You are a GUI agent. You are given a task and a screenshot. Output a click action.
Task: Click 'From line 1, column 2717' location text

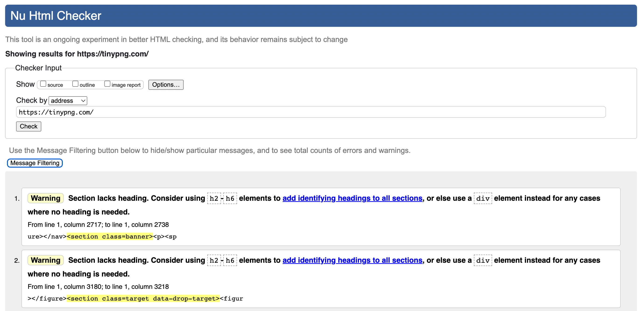[x=98, y=225]
